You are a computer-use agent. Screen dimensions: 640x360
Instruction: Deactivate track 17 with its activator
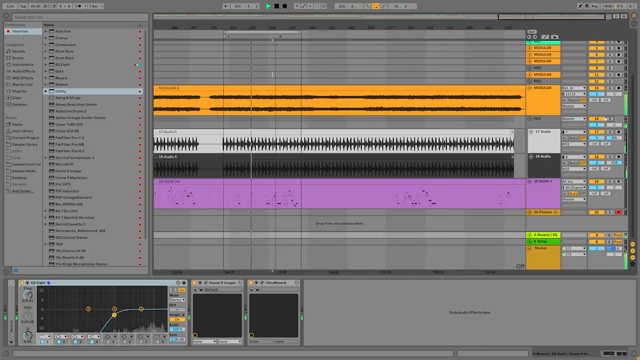tap(596, 132)
